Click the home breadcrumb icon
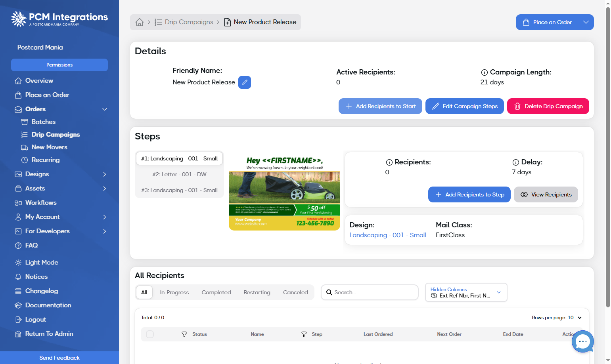This screenshot has height=364, width=611. click(x=140, y=22)
